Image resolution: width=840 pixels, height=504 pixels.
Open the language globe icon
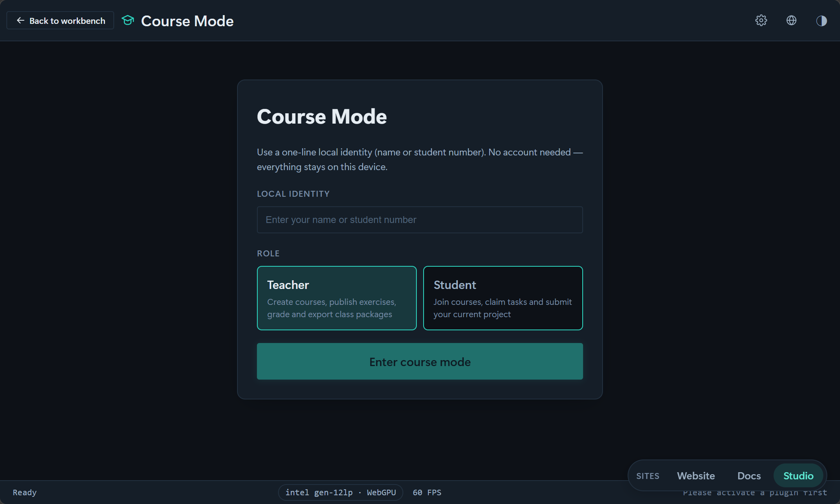(791, 21)
